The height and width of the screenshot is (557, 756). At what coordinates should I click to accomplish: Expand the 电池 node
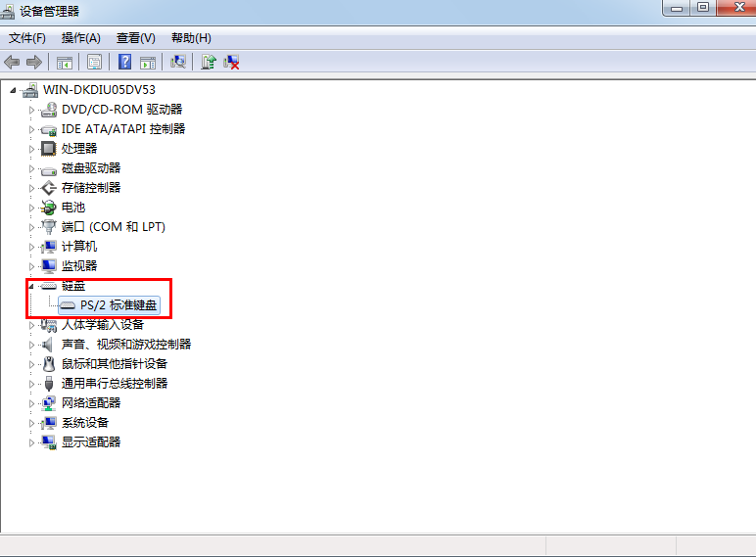31,208
